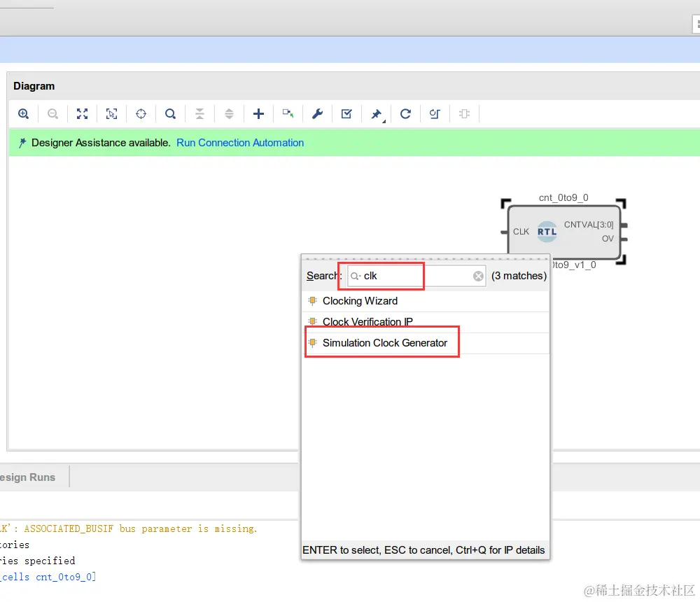Open search options magnifier dropdown
The image size is (700, 602).
356,276
